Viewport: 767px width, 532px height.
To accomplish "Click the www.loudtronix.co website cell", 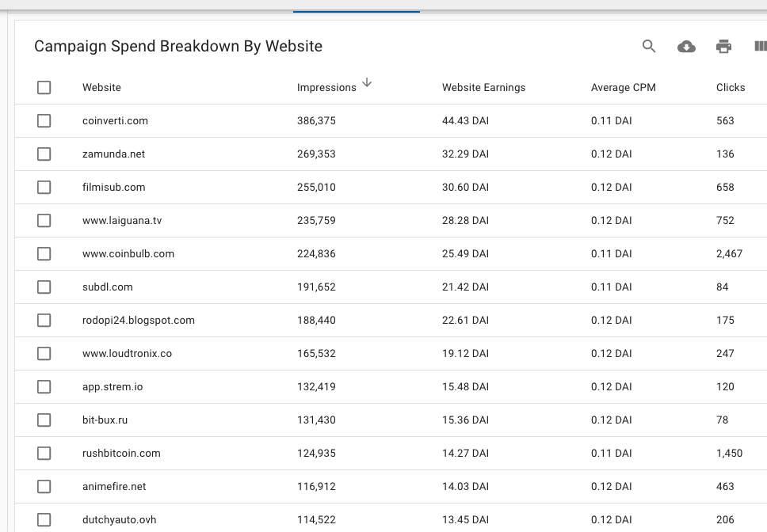I will (128, 353).
